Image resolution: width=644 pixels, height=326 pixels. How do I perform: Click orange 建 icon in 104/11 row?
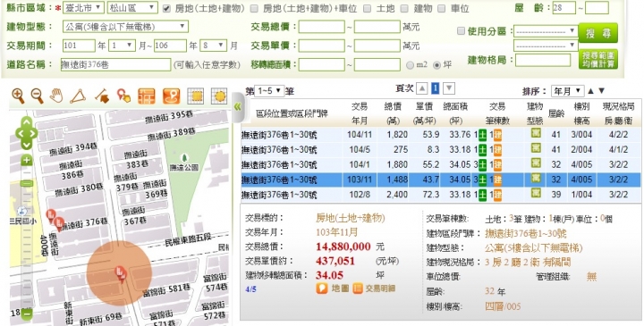[x=497, y=135]
